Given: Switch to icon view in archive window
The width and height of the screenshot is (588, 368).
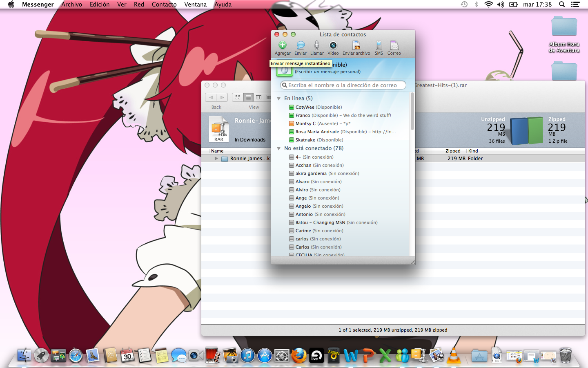Looking at the screenshot, I should click(238, 97).
